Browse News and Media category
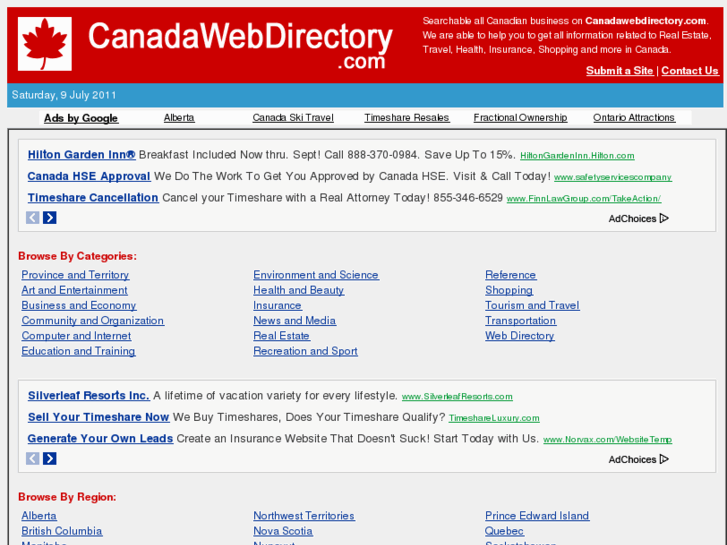 tap(294, 321)
